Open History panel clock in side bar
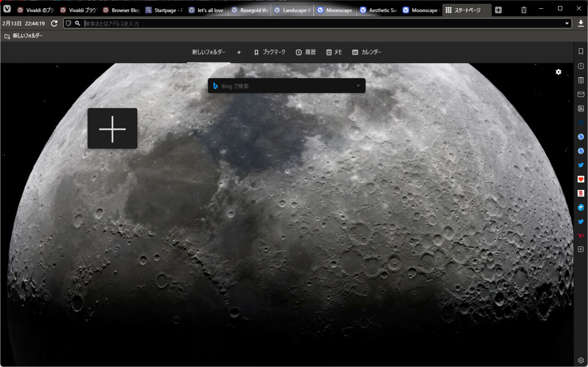588x367 pixels. pos(581,66)
